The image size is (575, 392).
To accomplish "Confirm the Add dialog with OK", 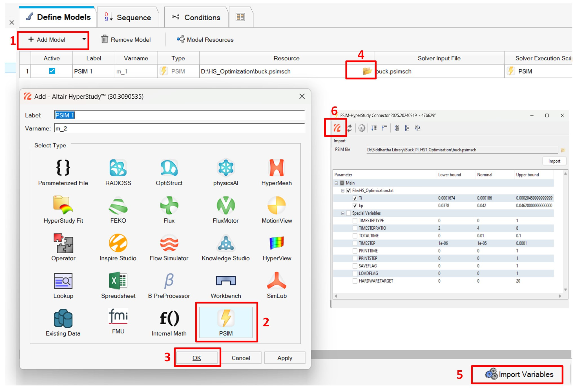I will click(197, 358).
